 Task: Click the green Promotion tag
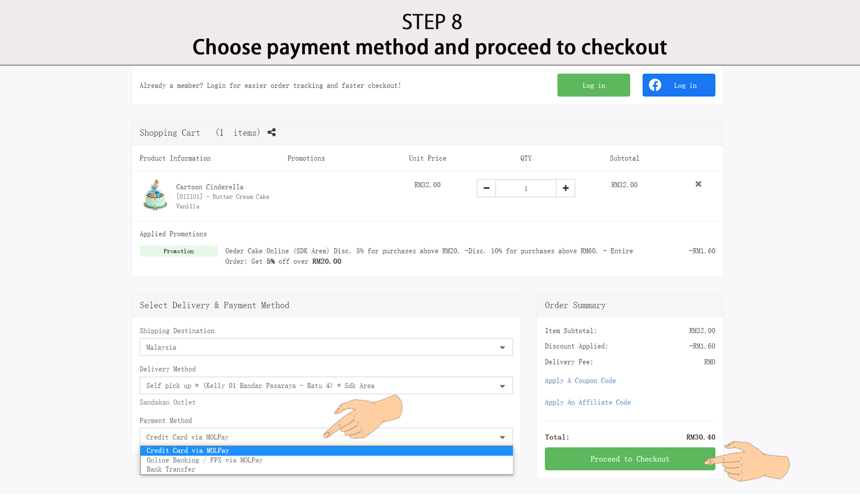coord(178,251)
